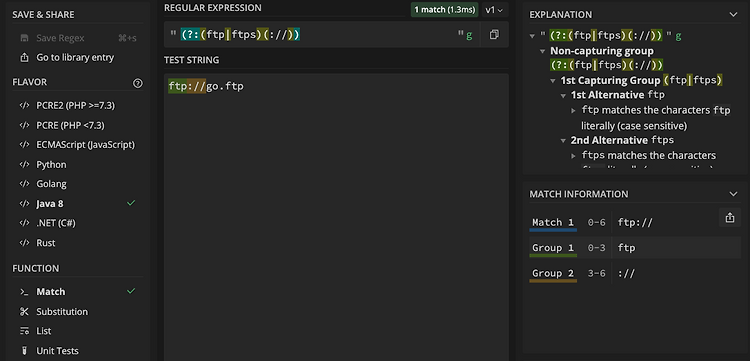This screenshot has height=361, width=750.
Task: Click the regex flags g button
Action: point(470,35)
